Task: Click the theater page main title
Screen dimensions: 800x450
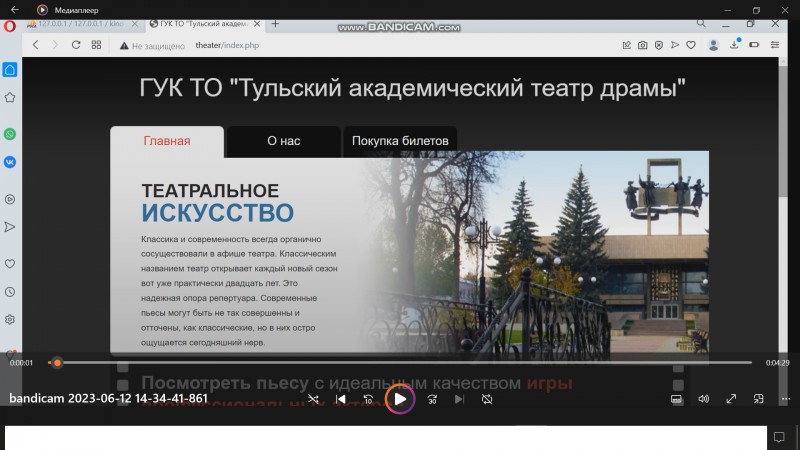Action: click(x=412, y=88)
